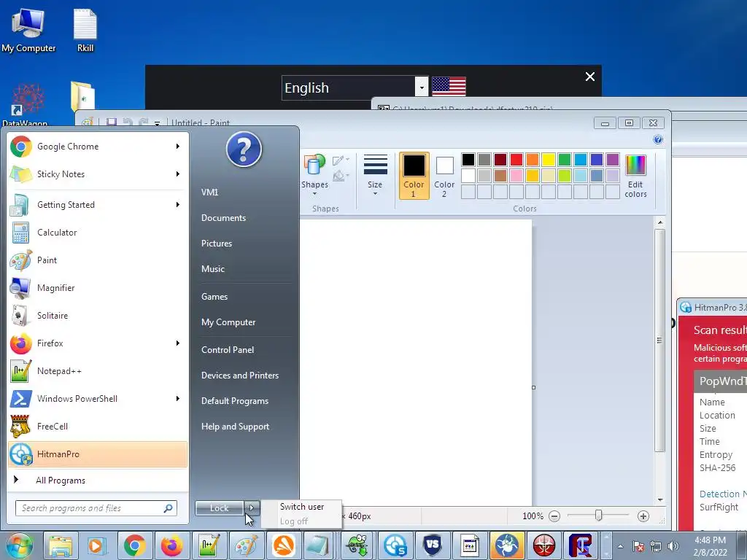The height and width of the screenshot is (560, 747).
Task: Click the Paint zoom slider handle
Action: [x=599, y=516]
